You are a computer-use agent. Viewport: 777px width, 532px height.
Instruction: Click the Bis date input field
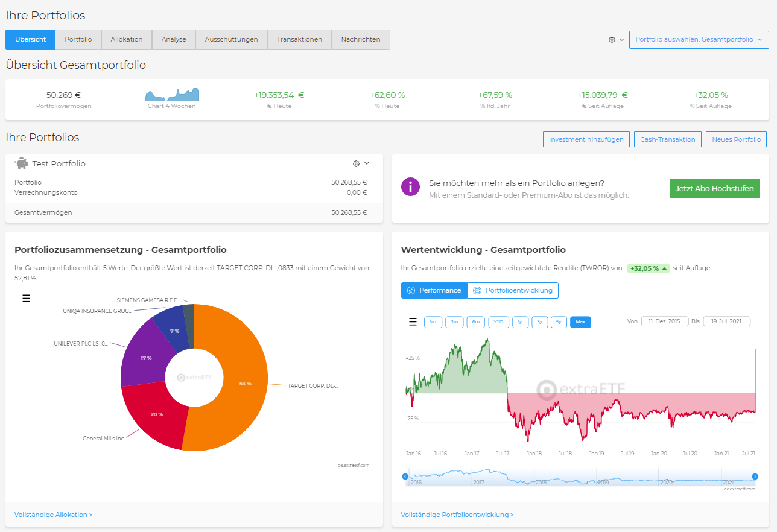[726, 321]
